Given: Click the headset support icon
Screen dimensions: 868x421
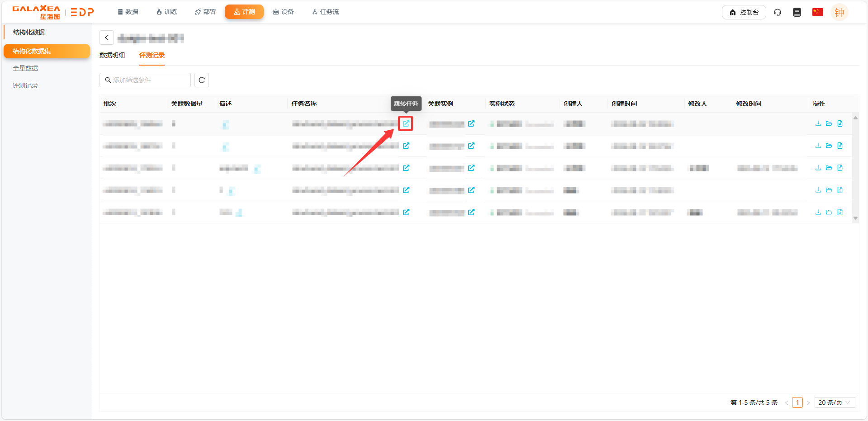Looking at the screenshot, I should pos(777,12).
